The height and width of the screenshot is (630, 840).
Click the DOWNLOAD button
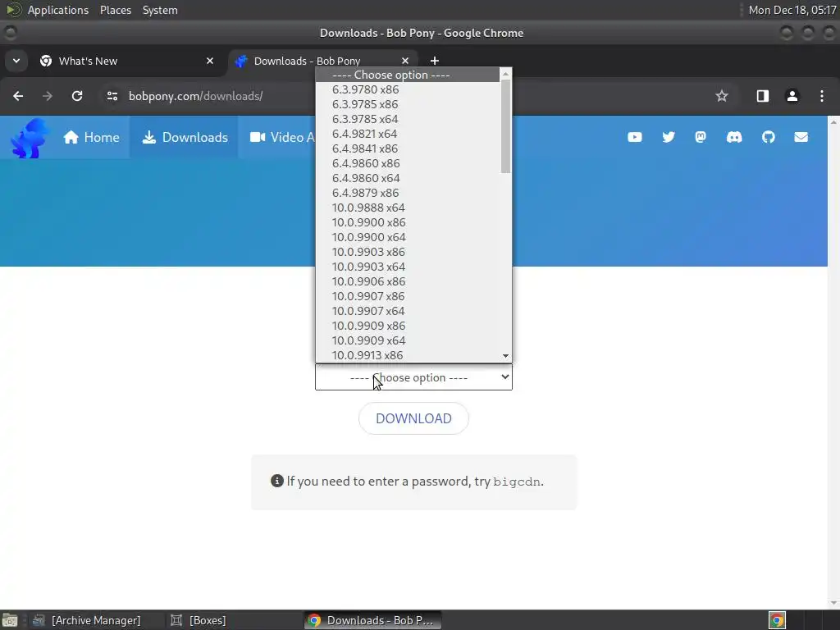tap(413, 418)
